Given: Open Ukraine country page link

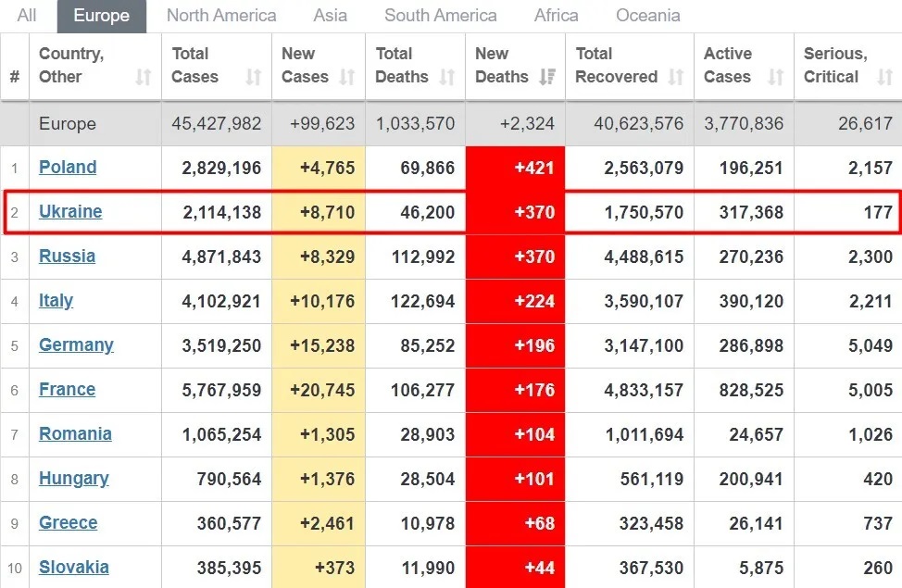Looking at the screenshot, I should pos(70,211).
